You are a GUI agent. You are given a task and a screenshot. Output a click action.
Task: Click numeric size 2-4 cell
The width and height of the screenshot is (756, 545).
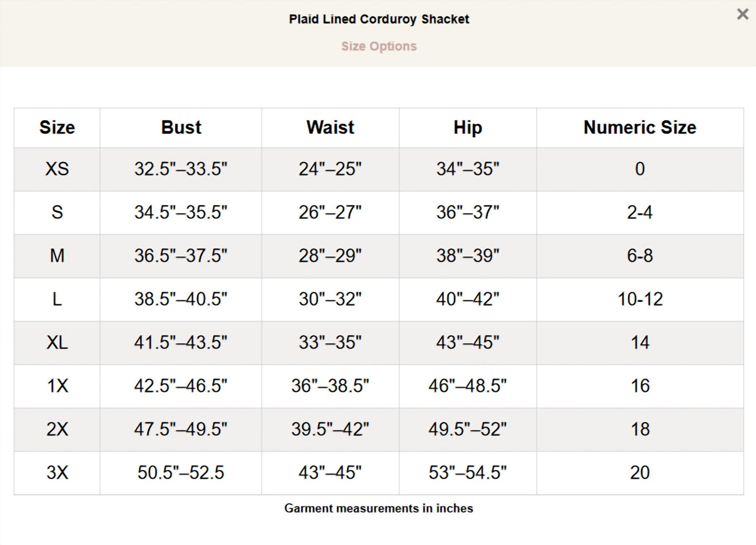(x=640, y=212)
